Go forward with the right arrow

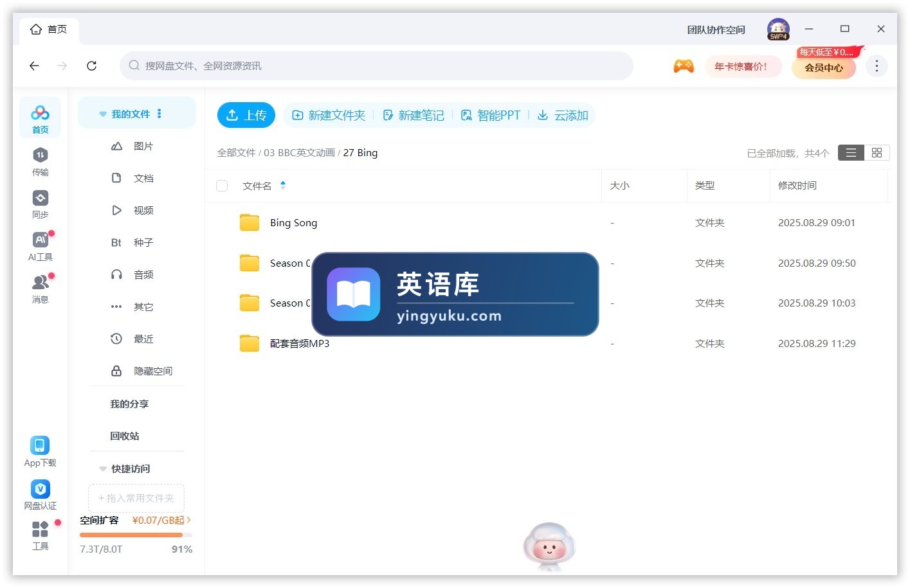tap(62, 66)
